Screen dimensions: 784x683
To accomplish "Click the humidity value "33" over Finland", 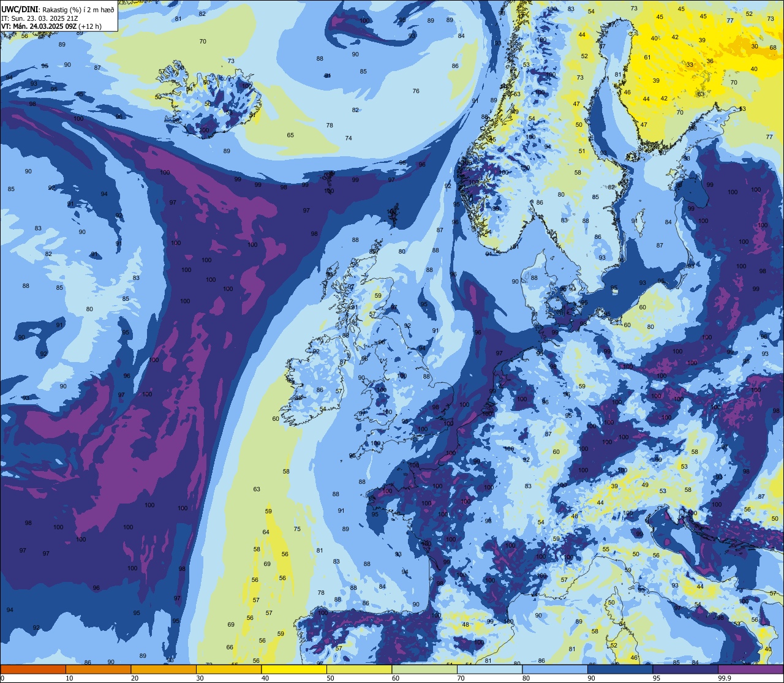I will coord(690,65).
